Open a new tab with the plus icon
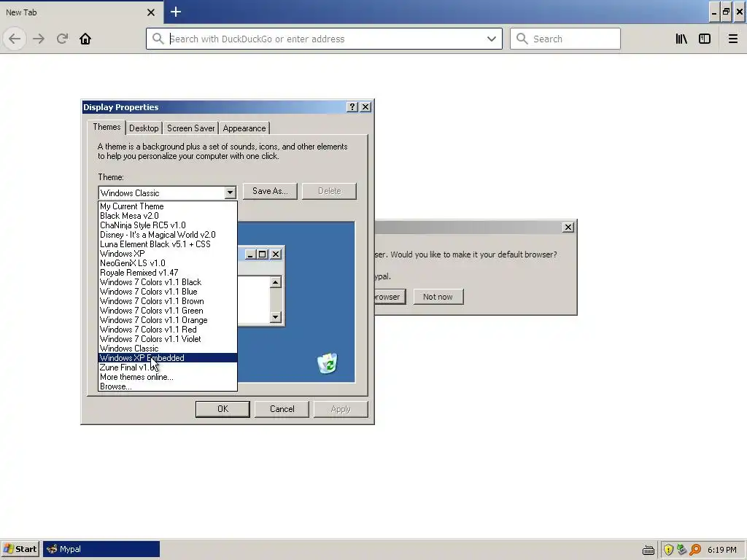Image resolution: width=747 pixels, height=560 pixels. [176, 12]
